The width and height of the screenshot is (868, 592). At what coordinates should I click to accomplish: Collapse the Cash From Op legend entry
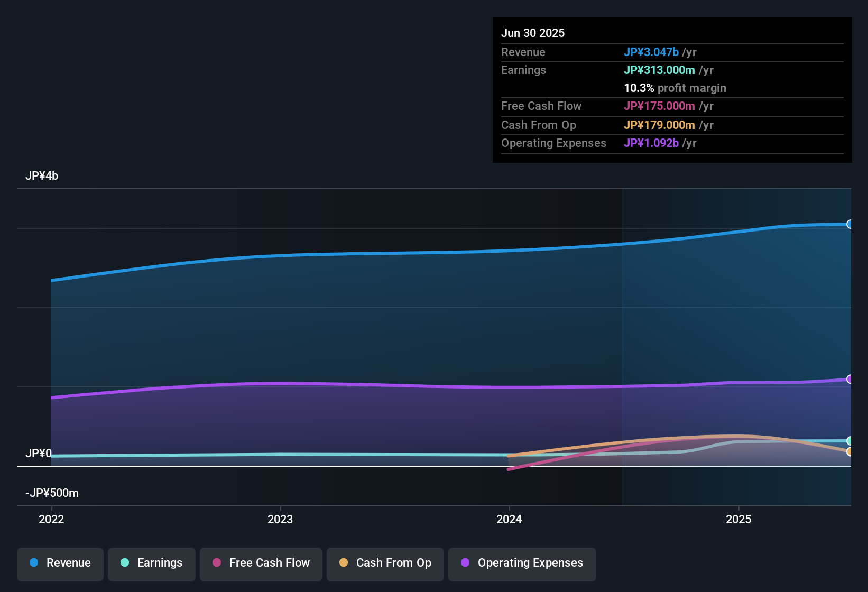pyautogui.click(x=385, y=563)
